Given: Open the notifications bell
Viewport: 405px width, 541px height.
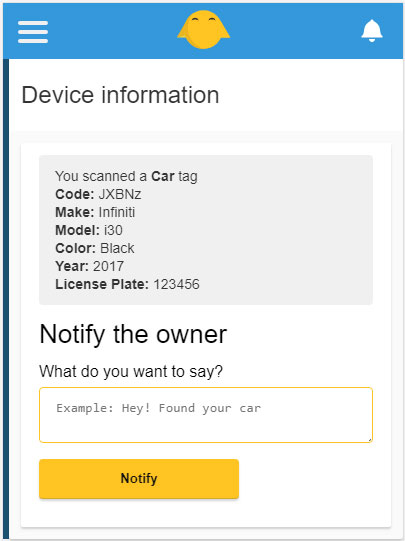Looking at the screenshot, I should tap(372, 31).
